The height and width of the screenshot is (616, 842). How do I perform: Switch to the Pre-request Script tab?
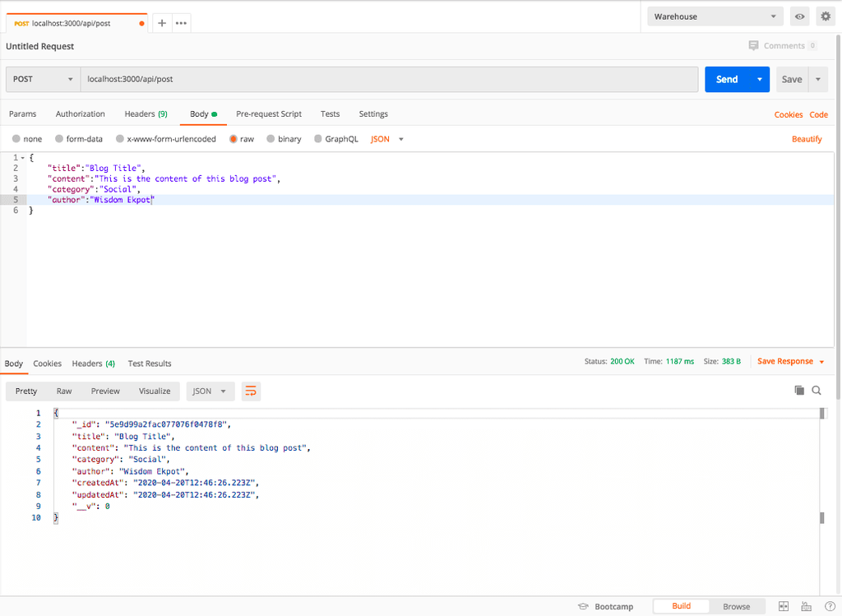[268, 113]
